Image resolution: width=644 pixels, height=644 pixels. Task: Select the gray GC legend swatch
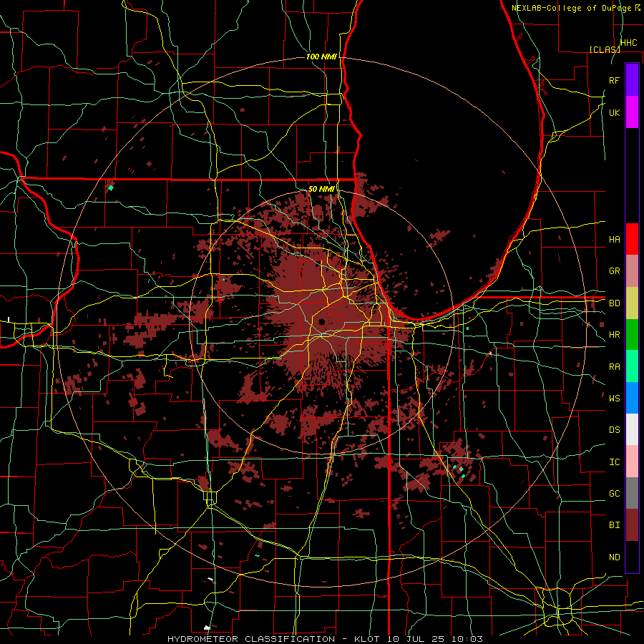(x=632, y=493)
